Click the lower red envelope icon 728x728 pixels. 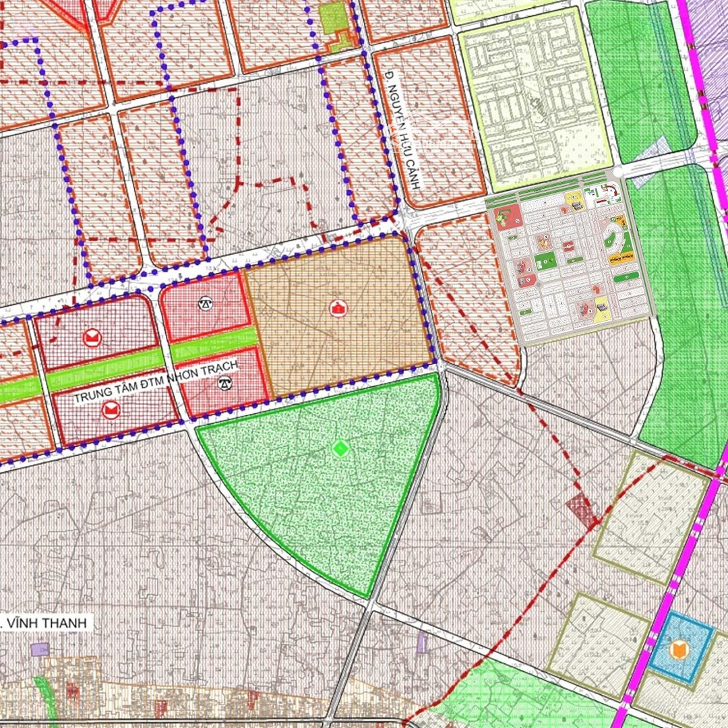click(110, 409)
